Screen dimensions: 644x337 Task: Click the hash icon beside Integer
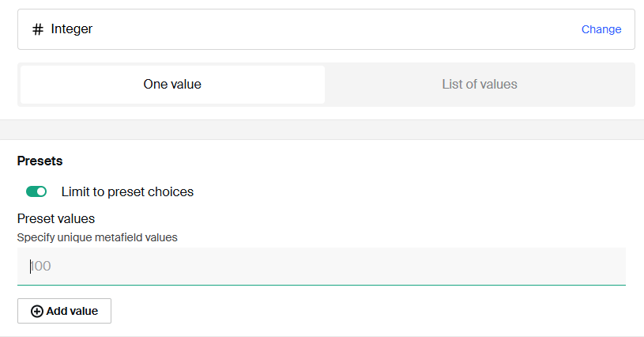point(37,29)
